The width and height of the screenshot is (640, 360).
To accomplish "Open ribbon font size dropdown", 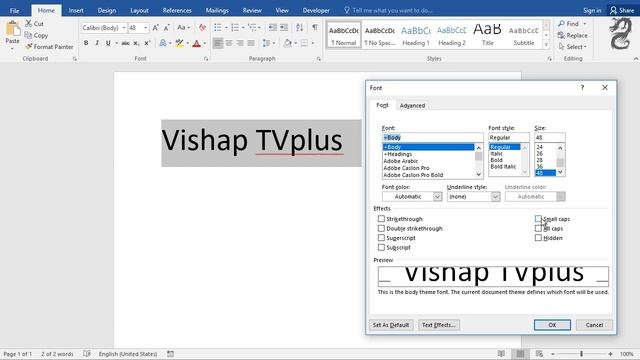I will pyautogui.click(x=146, y=28).
